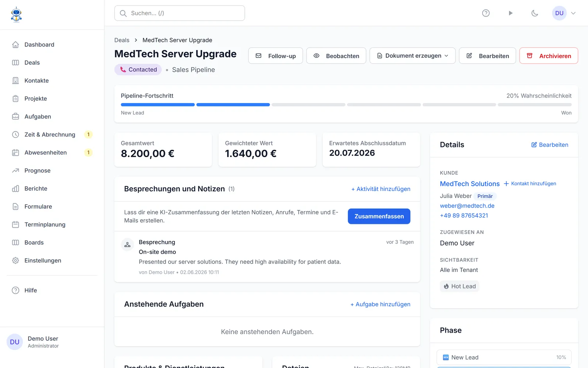This screenshot has height=368, width=588.
Task: Click Bearbeiten in Details panel
Action: [550, 145]
